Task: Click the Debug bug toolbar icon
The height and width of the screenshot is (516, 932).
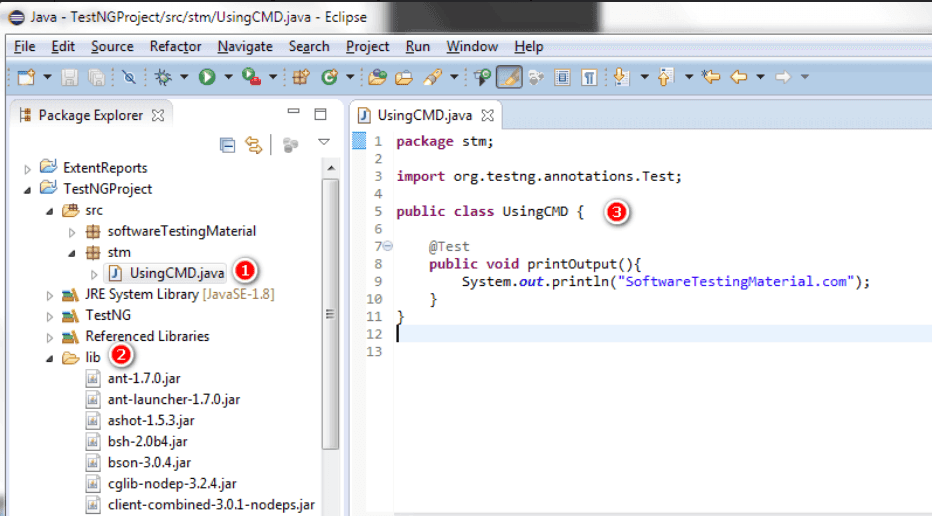Action: 163,77
